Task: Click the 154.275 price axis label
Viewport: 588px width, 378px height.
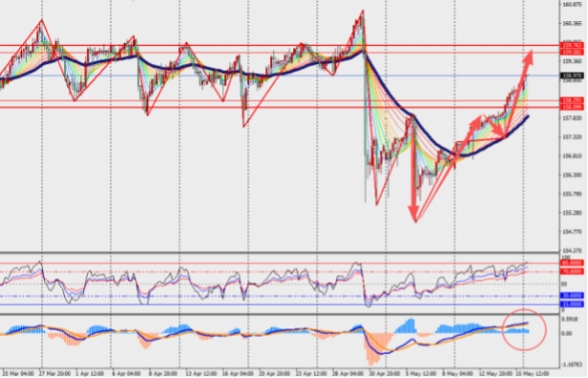Action: (x=572, y=250)
